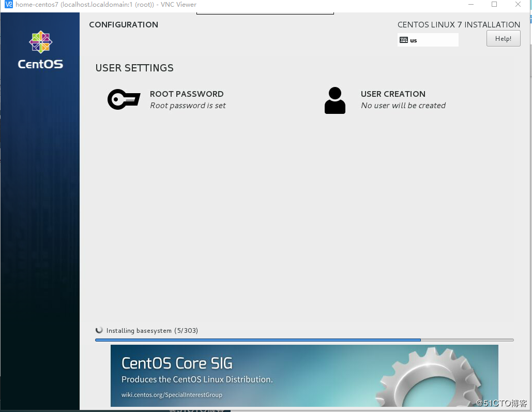Open the Root Password key icon

pos(124,99)
